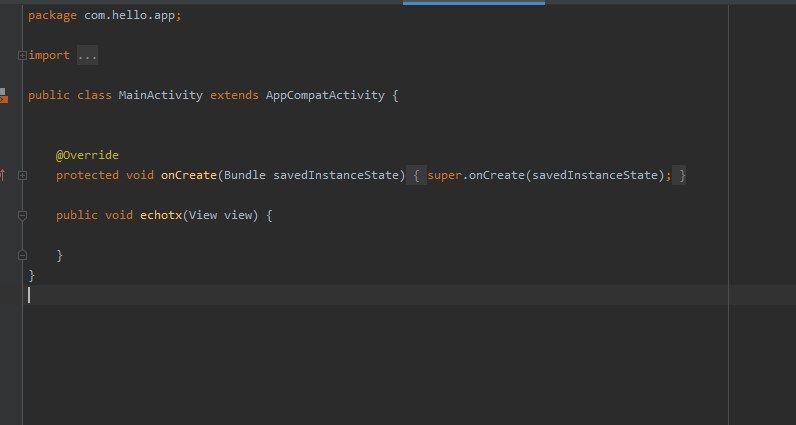Click the 'View' parameter type in echotx
Viewport: 796px width, 425px height.
pyautogui.click(x=203, y=215)
